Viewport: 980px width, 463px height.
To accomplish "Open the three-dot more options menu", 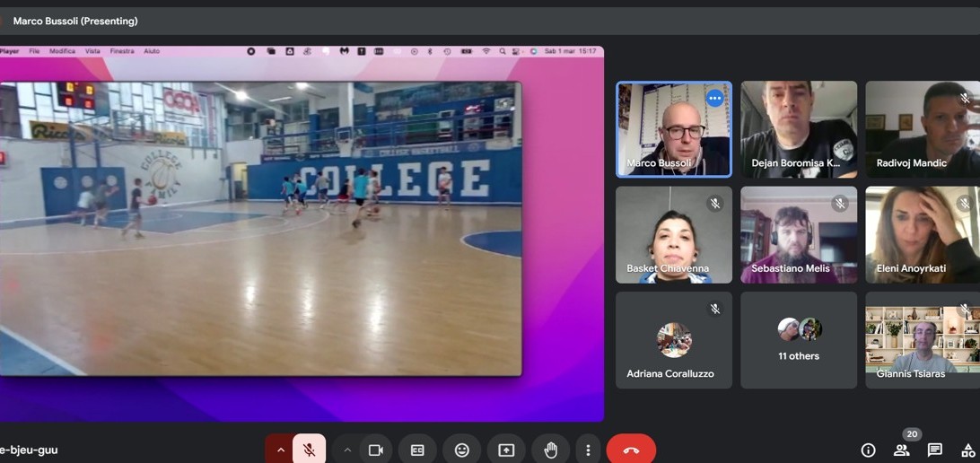I will [588, 450].
